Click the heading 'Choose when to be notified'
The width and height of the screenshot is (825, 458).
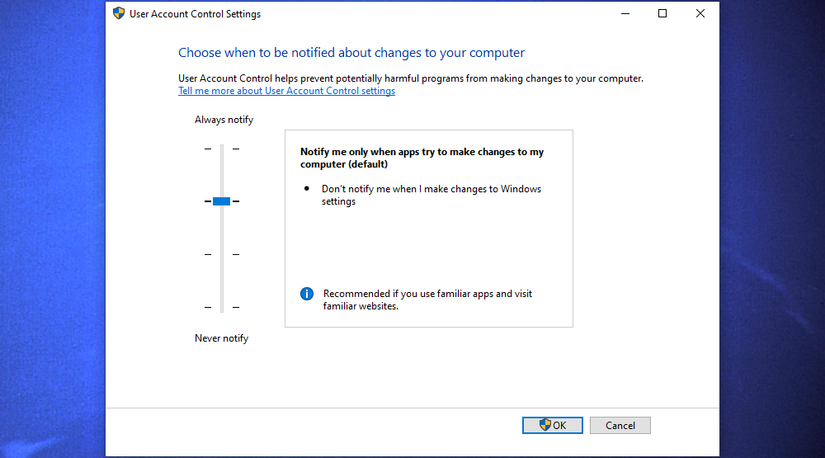pyautogui.click(x=351, y=53)
